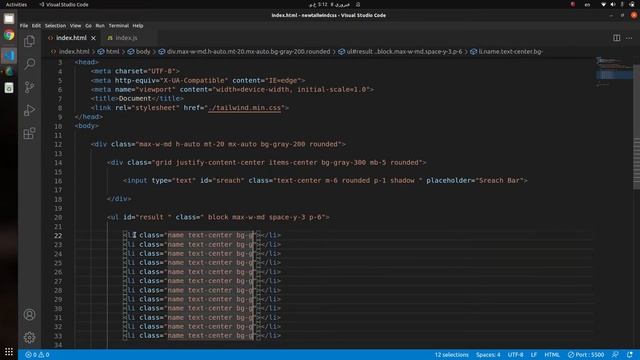Click the charset="UTF-8" meta line
The width and height of the screenshot is (640, 360).
tap(135, 71)
